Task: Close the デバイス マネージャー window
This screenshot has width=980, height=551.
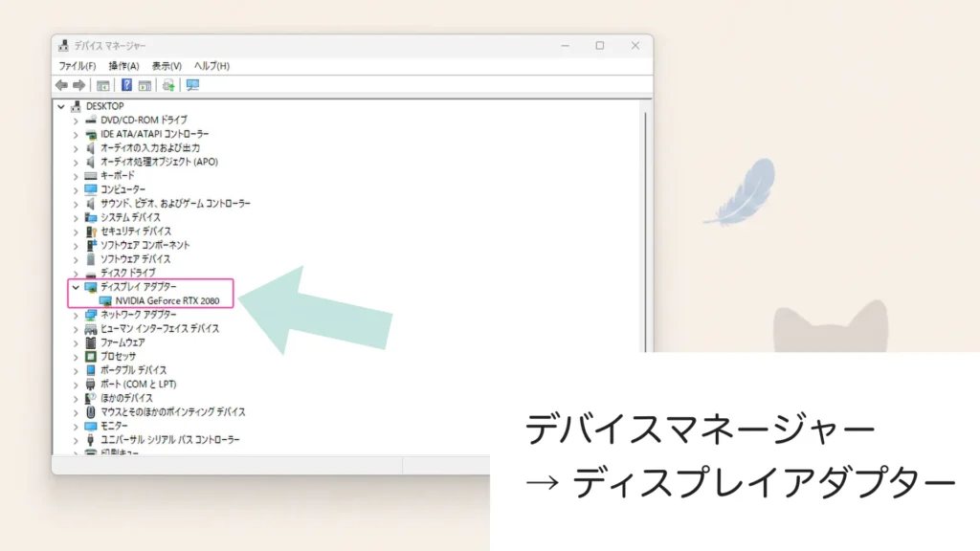Action: click(635, 46)
